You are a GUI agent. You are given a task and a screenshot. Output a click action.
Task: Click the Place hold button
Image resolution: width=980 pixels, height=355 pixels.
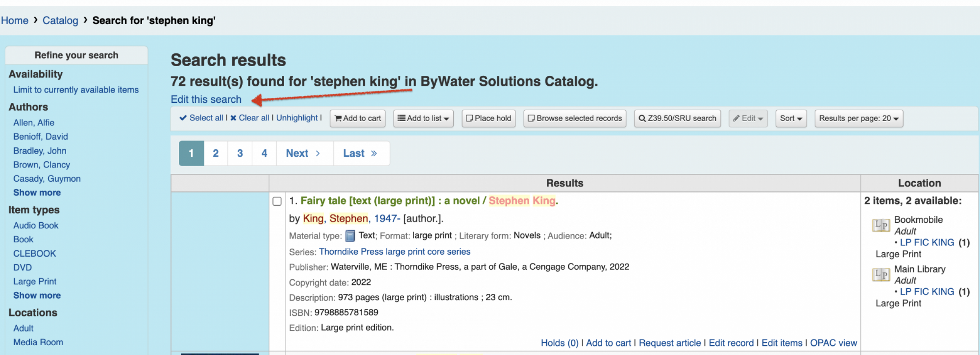pyautogui.click(x=488, y=118)
